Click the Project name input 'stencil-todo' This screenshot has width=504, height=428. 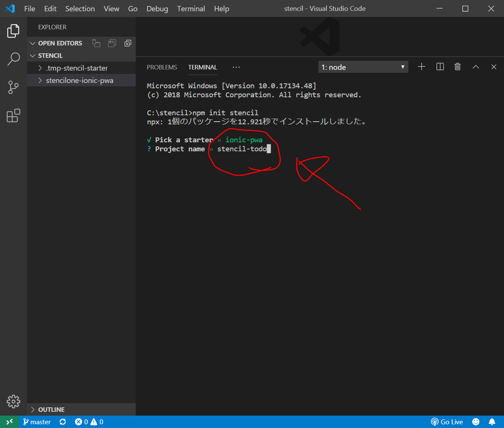242,149
